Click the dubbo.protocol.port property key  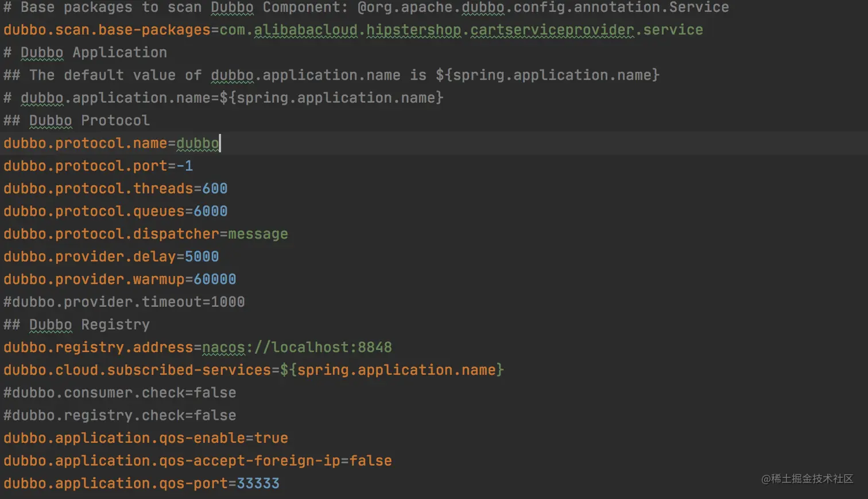point(86,166)
